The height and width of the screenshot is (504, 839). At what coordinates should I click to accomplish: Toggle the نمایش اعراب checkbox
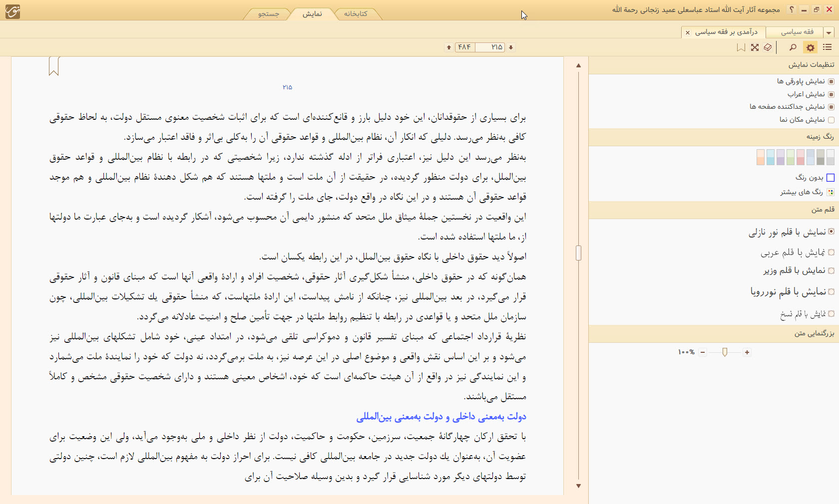coord(831,94)
